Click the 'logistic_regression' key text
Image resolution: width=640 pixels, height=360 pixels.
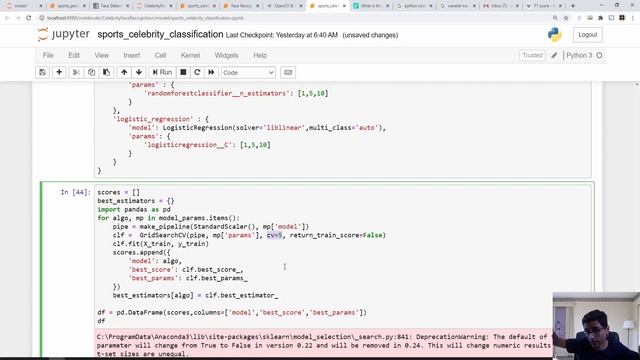coord(153,119)
